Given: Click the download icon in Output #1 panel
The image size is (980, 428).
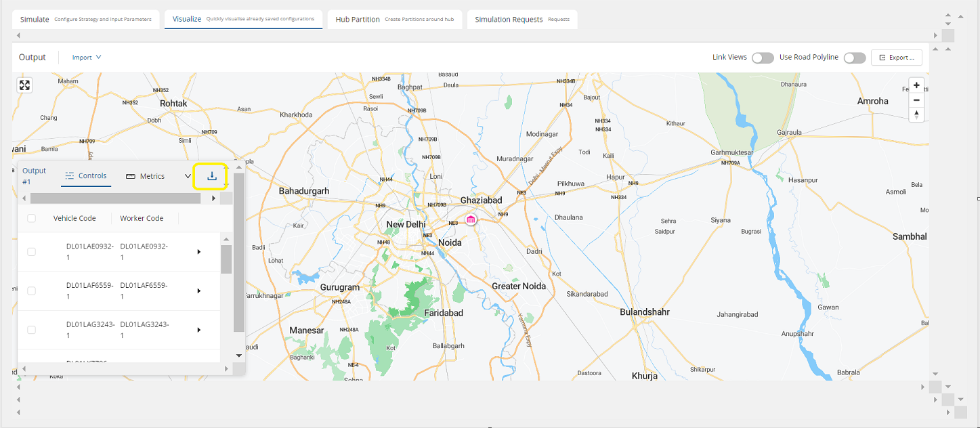Looking at the screenshot, I should pos(212,176).
